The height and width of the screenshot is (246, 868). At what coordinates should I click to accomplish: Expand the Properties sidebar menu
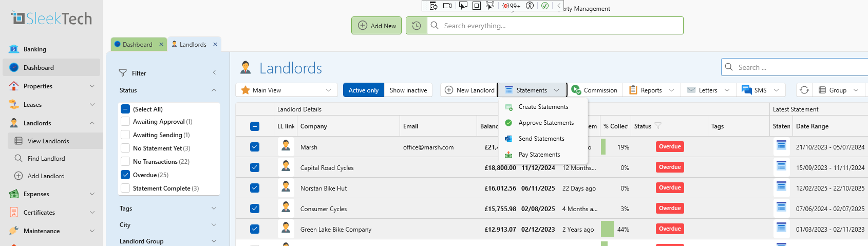click(x=92, y=86)
